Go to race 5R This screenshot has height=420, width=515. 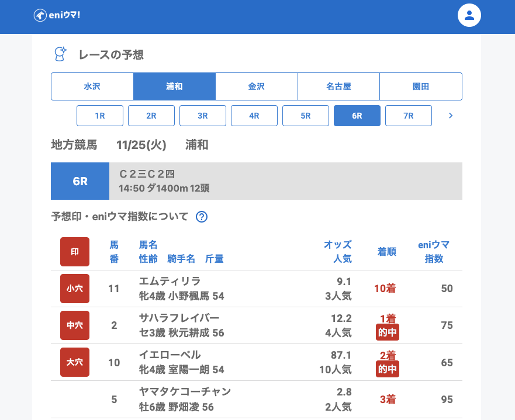point(306,116)
